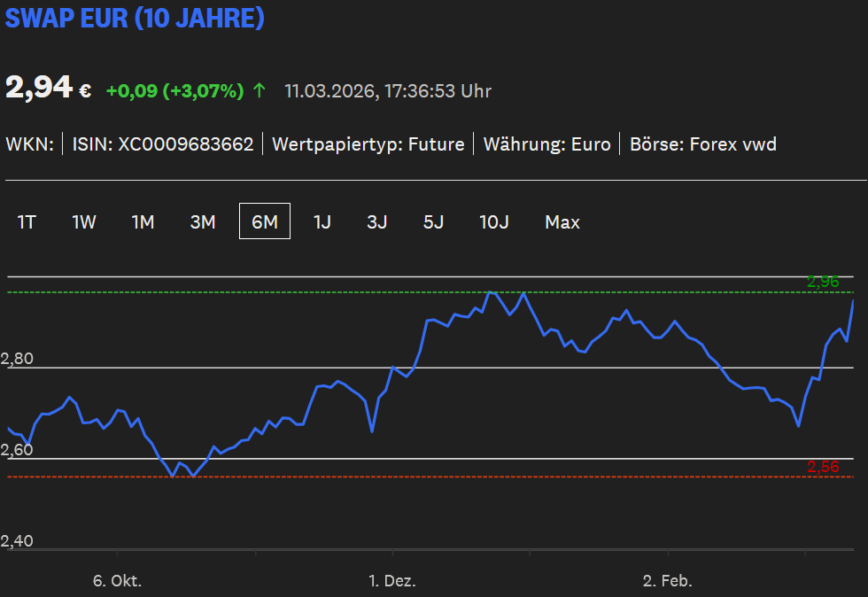Click the green upward trend arrow
868x597 pixels.
259,90
